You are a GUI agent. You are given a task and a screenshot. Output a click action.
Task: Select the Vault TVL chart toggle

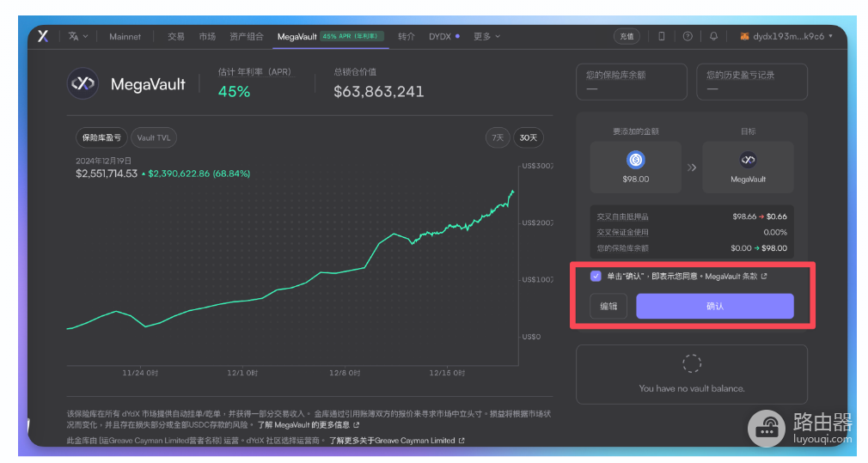point(153,137)
